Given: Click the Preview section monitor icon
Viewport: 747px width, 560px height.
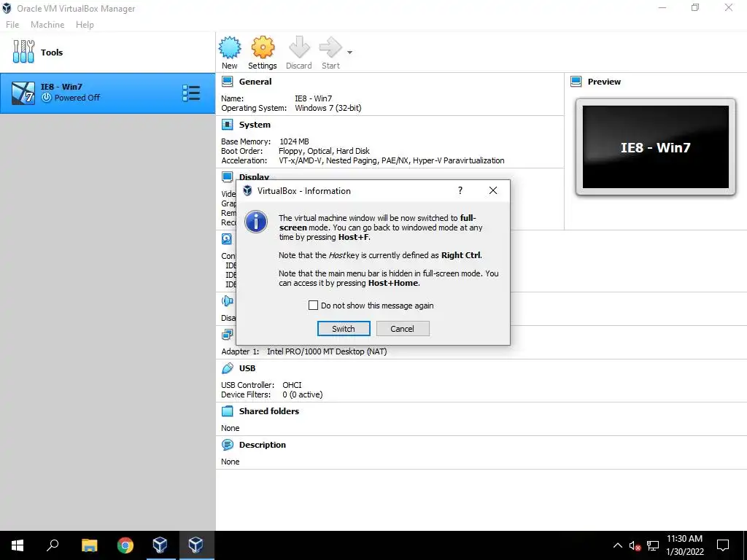Looking at the screenshot, I should tap(576, 82).
